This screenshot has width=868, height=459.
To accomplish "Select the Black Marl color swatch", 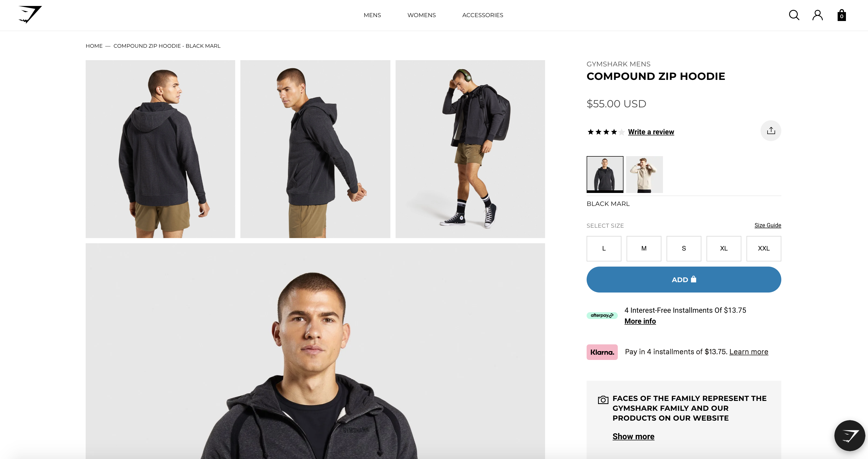I will click(604, 174).
